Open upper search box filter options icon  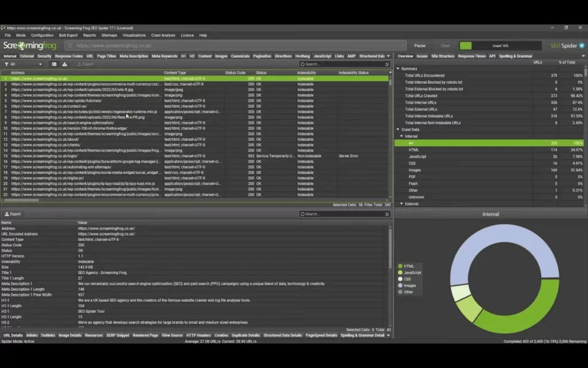pyautogui.click(x=386, y=64)
